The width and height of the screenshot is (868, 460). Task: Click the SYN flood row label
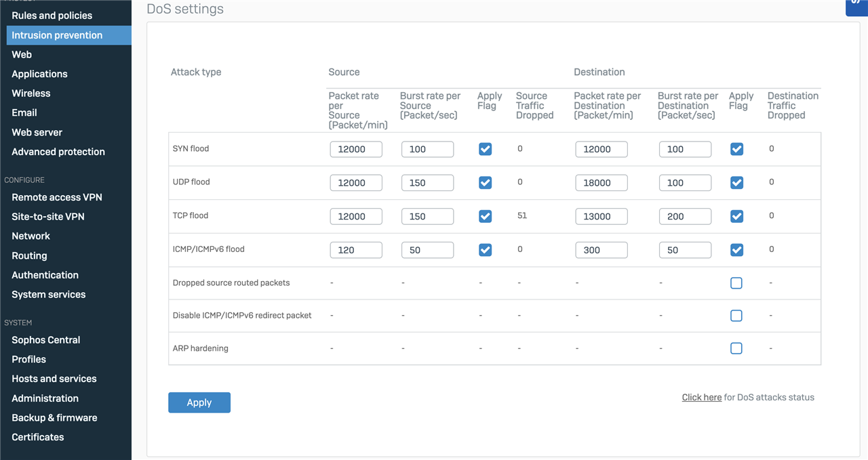[x=191, y=148]
